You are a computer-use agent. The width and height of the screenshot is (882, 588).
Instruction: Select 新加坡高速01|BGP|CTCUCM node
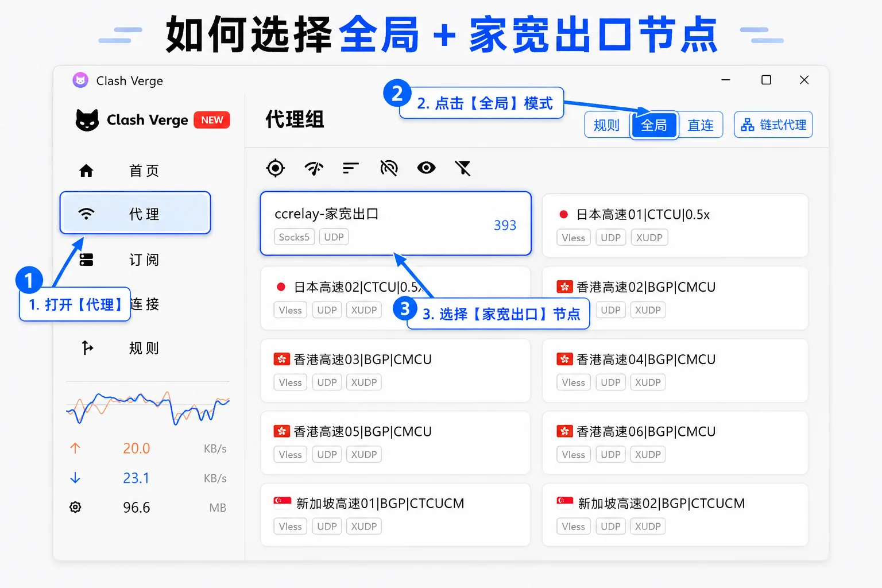(x=396, y=514)
